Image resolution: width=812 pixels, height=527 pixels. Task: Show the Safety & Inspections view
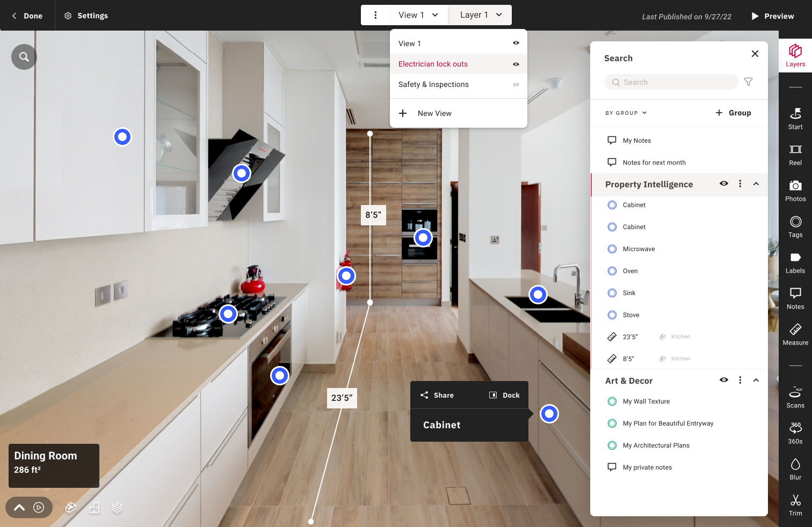[x=516, y=85]
